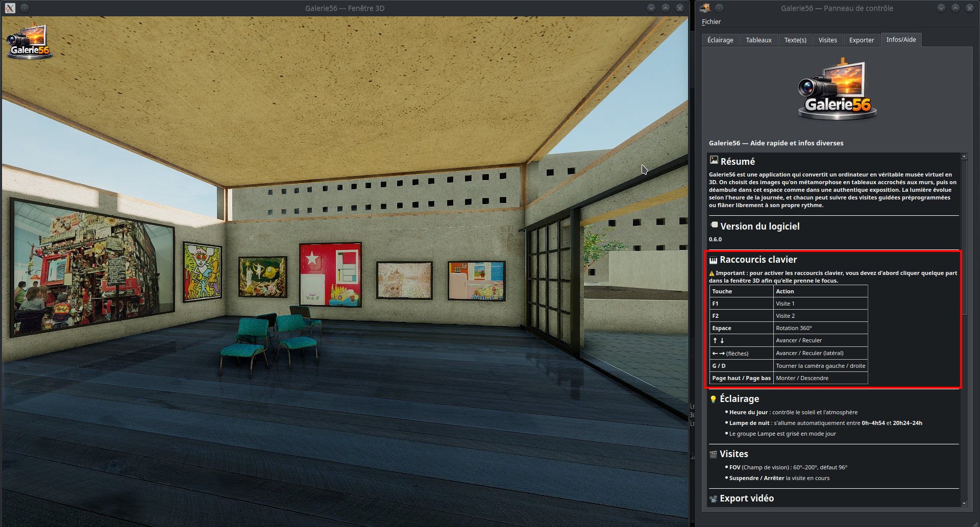The width and height of the screenshot is (980, 527).
Task: Open the Fichier menu
Action: [x=711, y=22]
